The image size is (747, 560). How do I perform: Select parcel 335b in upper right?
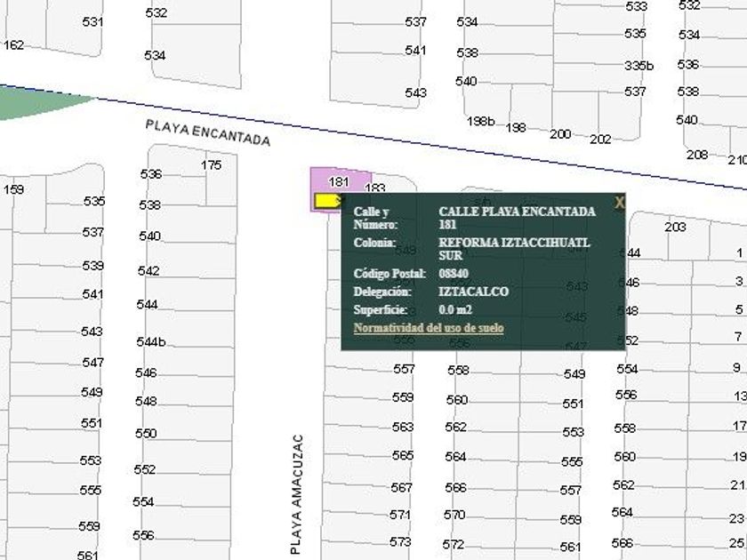[639, 66]
